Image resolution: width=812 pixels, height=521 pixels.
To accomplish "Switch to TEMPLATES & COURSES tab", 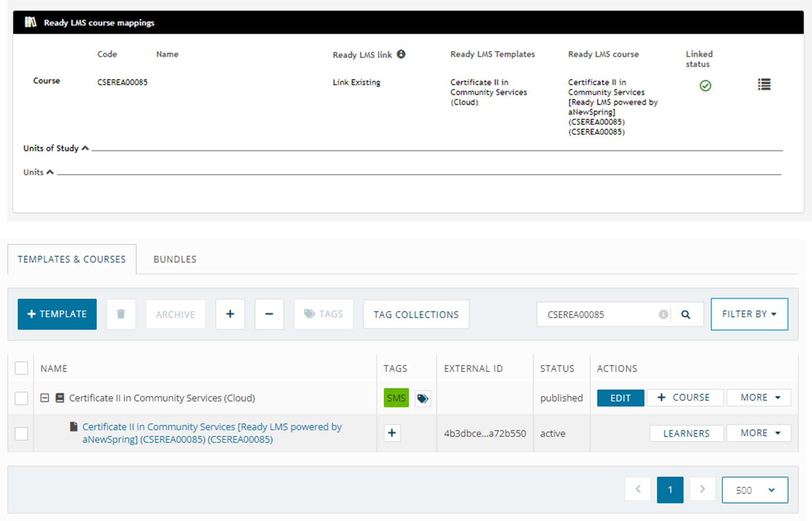I will pyautogui.click(x=72, y=259).
